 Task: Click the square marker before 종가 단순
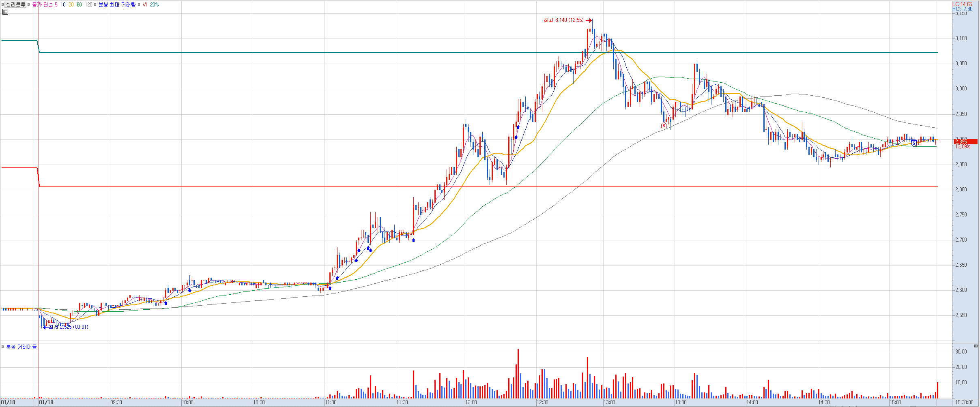point(29,5)
